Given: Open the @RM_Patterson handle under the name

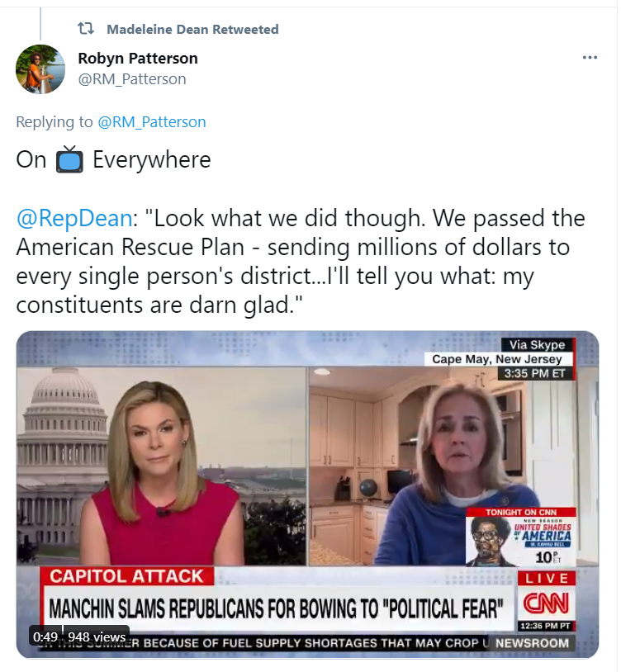Looking at the screenshot, I should point(132,79).
